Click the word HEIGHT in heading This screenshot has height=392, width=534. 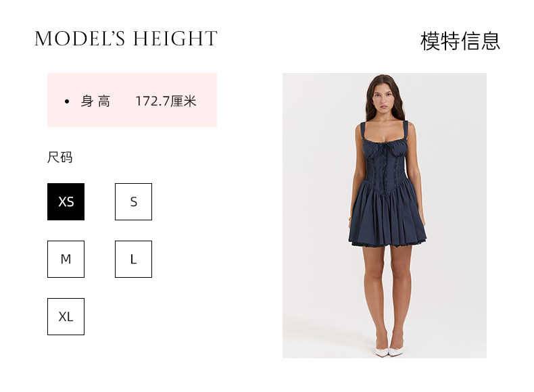(x=175, y=39)
